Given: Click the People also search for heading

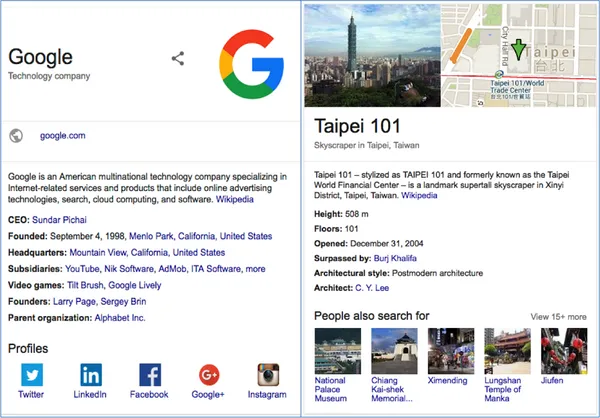Looking at the screenshot, I should point(372,316).
